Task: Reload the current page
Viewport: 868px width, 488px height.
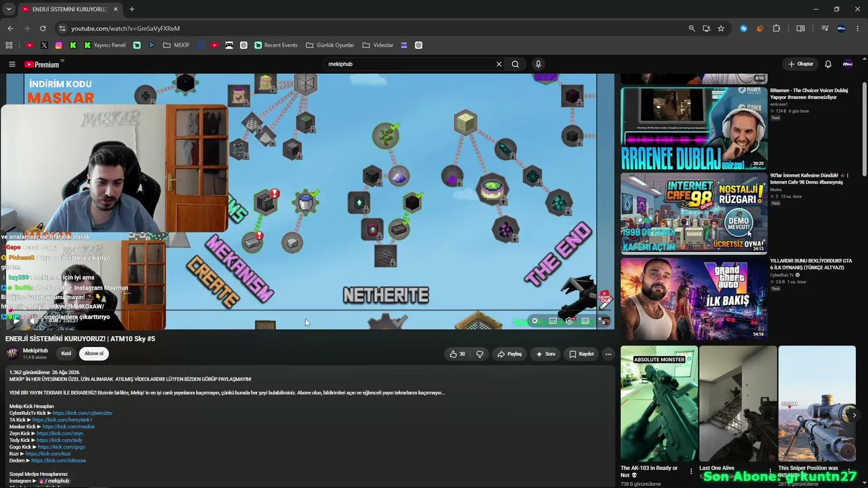Action: (x=43, y=28)
